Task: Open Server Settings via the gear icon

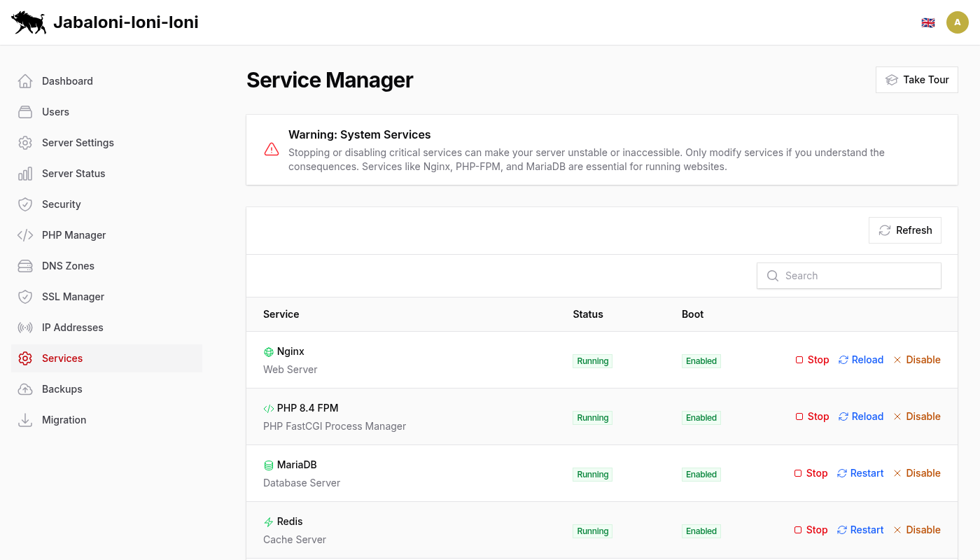Action: tap(25, 142)
